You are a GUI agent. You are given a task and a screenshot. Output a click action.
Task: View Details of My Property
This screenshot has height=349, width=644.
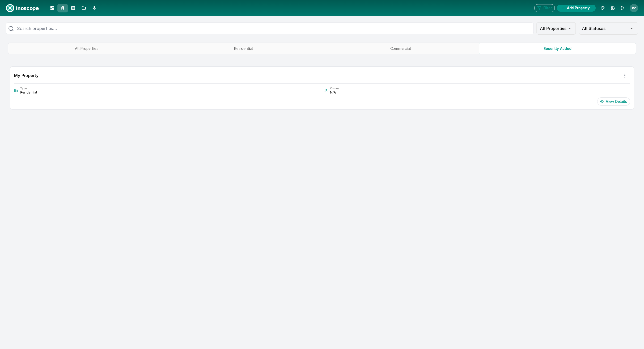tap(613, 101)
